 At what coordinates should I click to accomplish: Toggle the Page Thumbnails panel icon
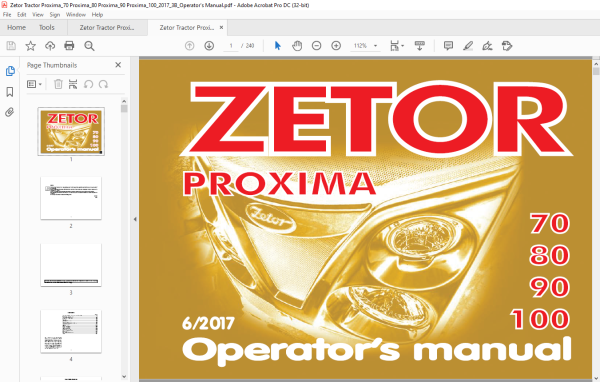pyautogui.click(x=10, y=71)
